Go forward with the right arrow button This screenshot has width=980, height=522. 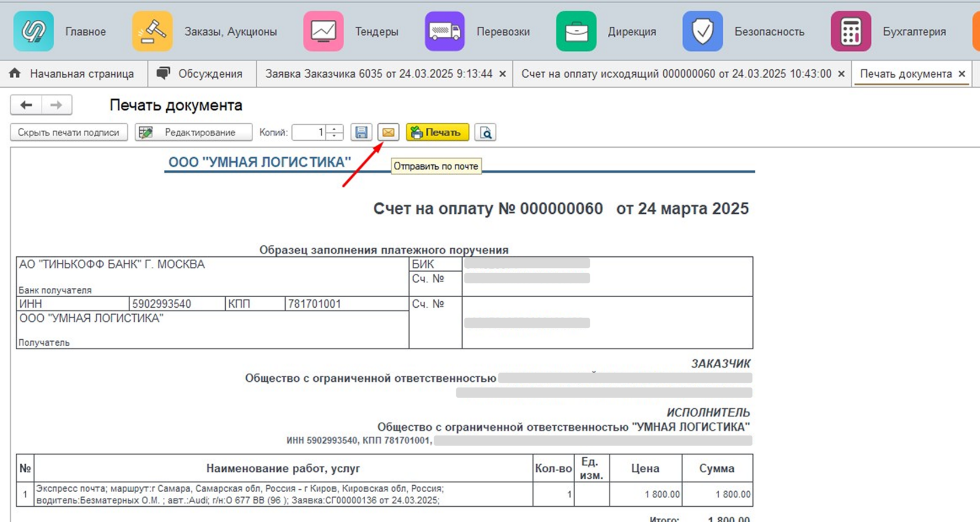pos(57,105)
